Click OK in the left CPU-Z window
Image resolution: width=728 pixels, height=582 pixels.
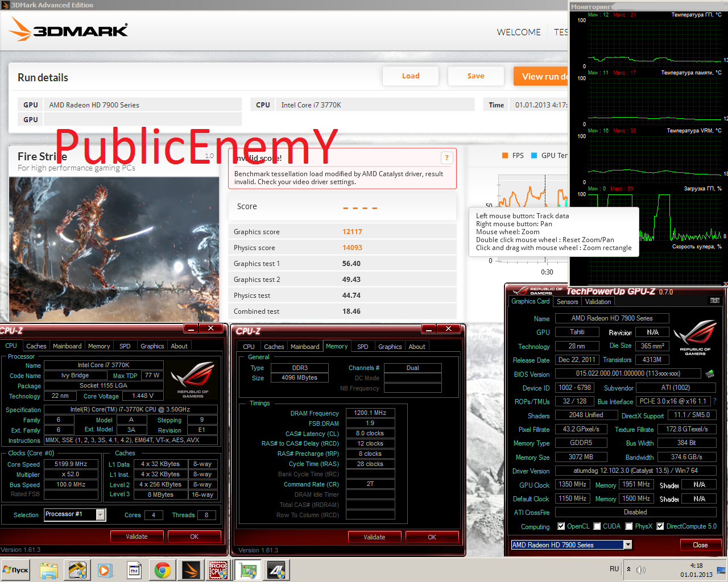(x=194, y=537)
